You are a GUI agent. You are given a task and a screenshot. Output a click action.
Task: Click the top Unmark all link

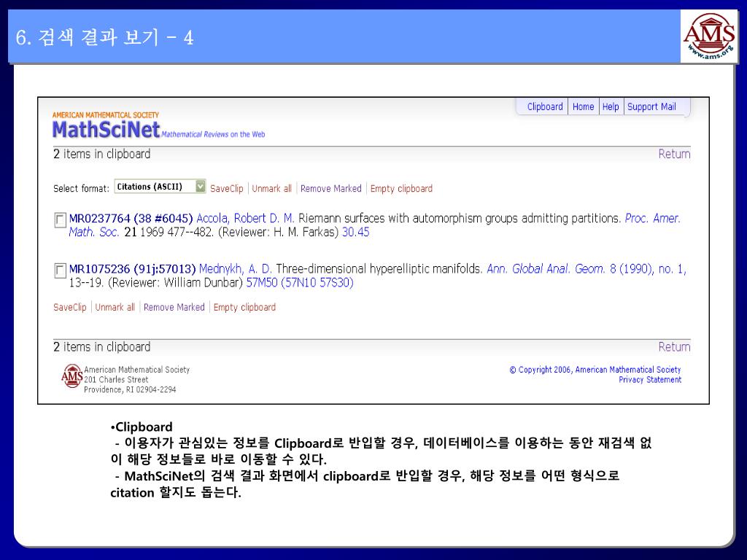click(x=271, y=189)
